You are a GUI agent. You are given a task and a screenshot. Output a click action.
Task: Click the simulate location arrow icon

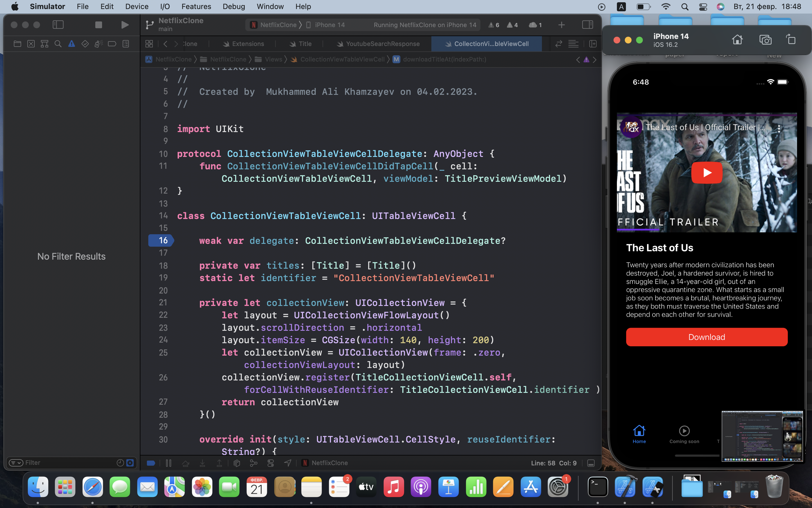(288, 463)
